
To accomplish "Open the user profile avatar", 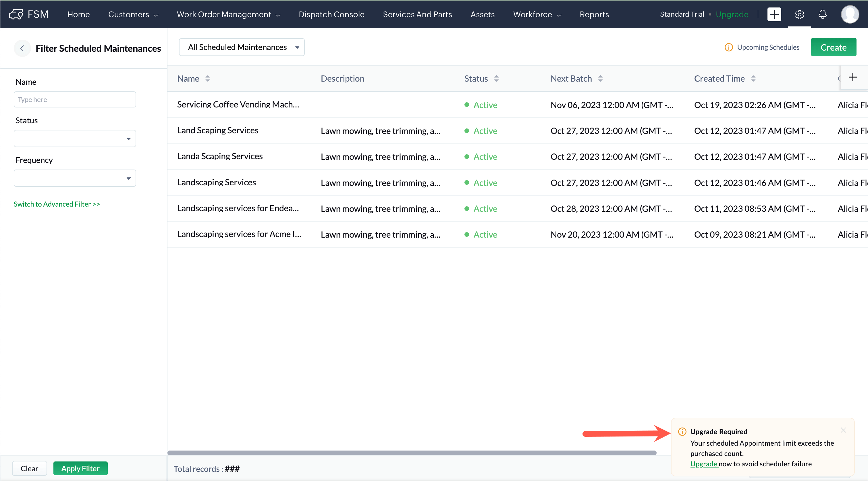I will tap(850, 14).
